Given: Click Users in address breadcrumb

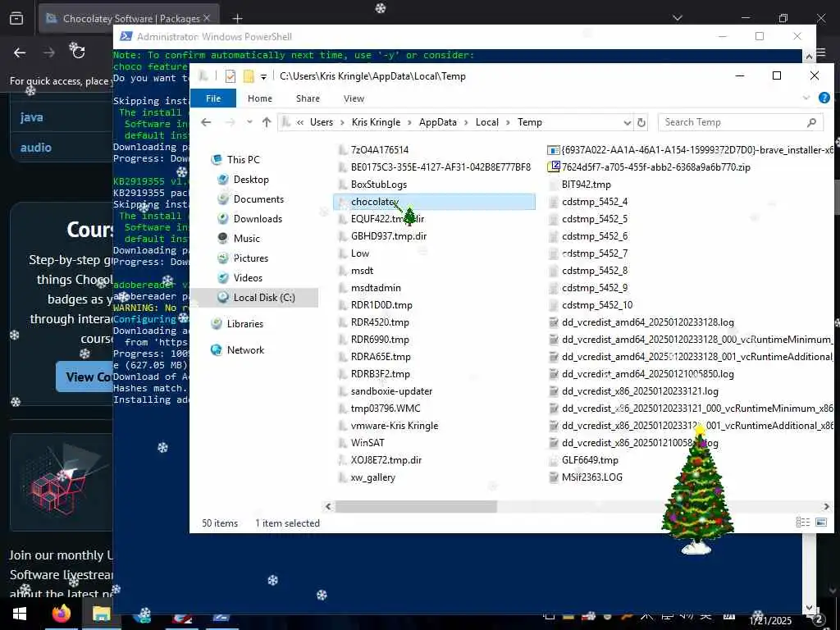Looking at the screenshot, I should (322, 122).
